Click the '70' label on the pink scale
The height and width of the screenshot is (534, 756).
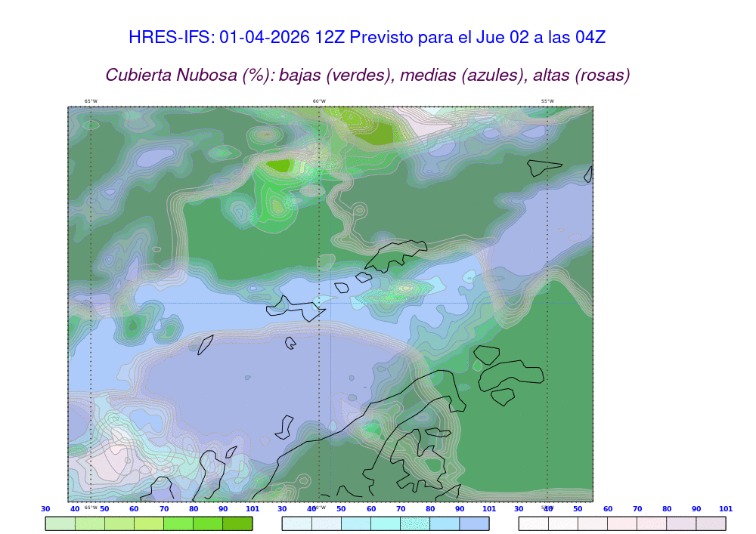point(637,509)
